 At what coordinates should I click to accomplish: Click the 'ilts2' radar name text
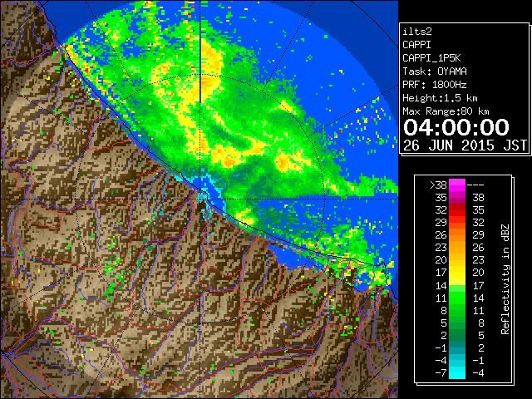pyautogui.click(x=417, y=32)
